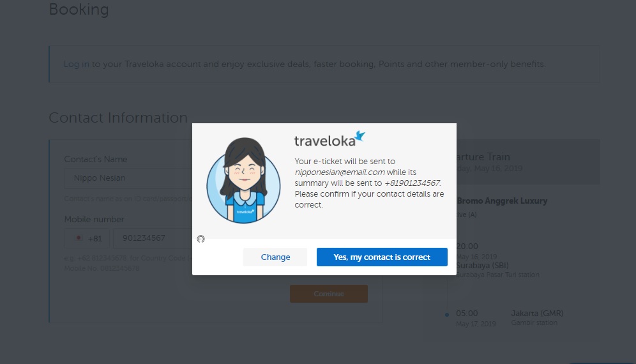Click the Booking page heading
The height and width of the screenshot is (364, 636).
(79, 10)
